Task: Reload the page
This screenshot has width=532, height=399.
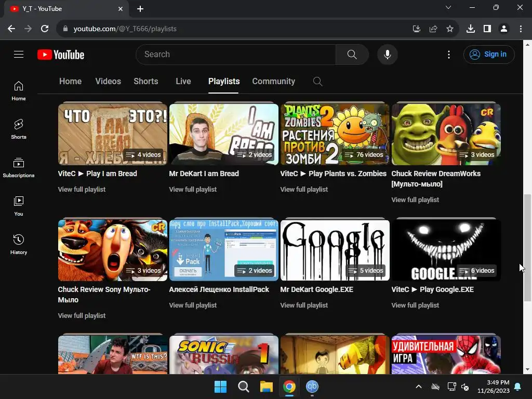Action: pos(45,29)
